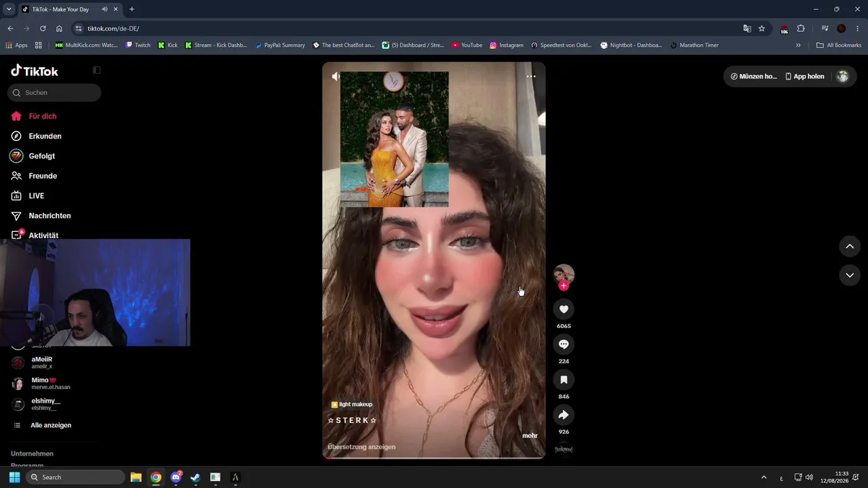Open Discord from the taskbar
Screen dimensions: 868x488
click(x=176, y=477)
